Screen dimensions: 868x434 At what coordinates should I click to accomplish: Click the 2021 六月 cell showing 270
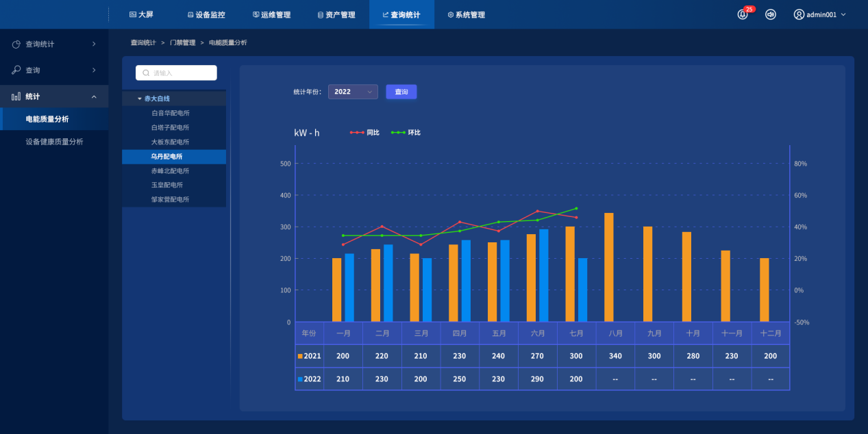pyautogui.click(x=538, y=356)
